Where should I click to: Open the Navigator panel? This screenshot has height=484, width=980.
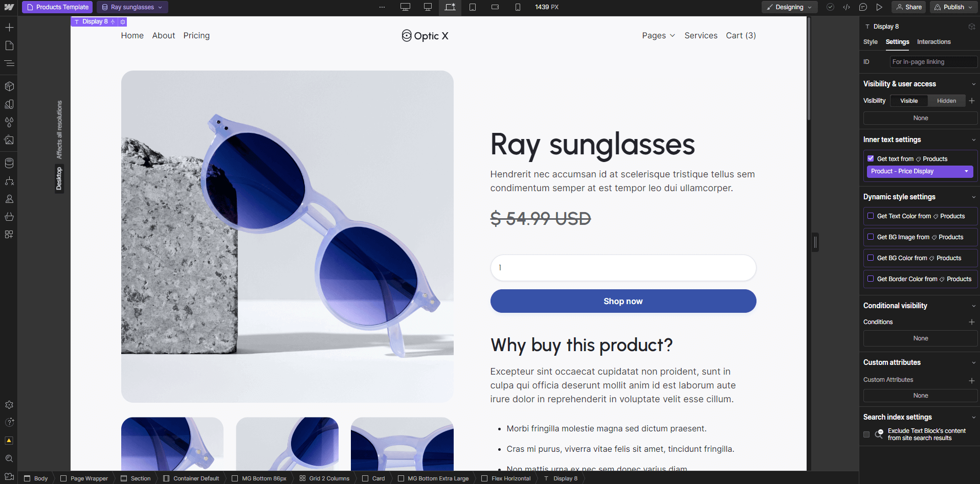click(9, 63)
